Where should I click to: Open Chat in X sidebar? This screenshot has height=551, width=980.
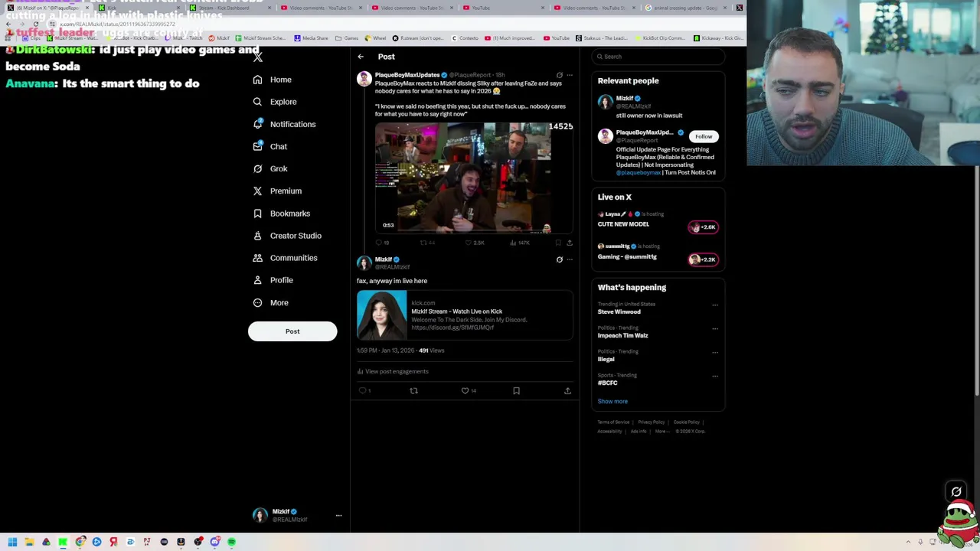tap(270, 146)
